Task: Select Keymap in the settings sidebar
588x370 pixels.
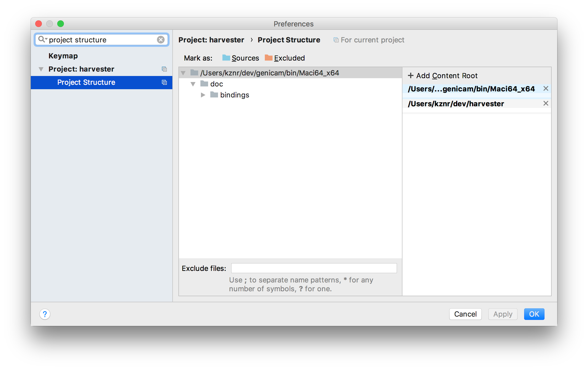Action: pyautogui.click(x=63, y=56)
